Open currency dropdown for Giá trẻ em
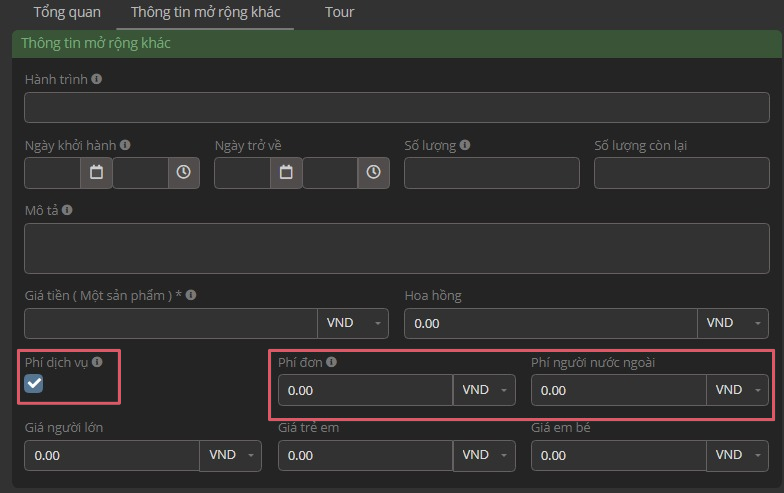The height and width of the screenshot is (493, 784). coord(485,456)
